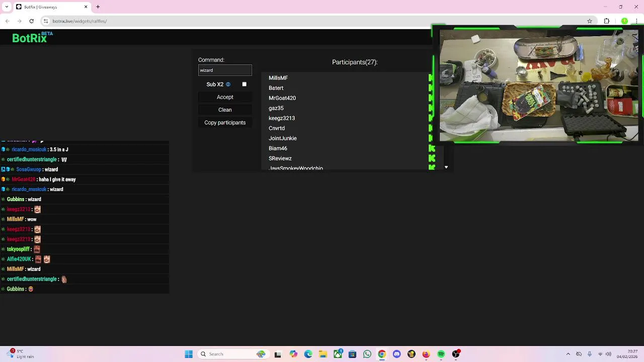The height and width of the screenshot is (362, 644).
Task: Open Microsoft Store from the taskbar
Action: point(352,354)
